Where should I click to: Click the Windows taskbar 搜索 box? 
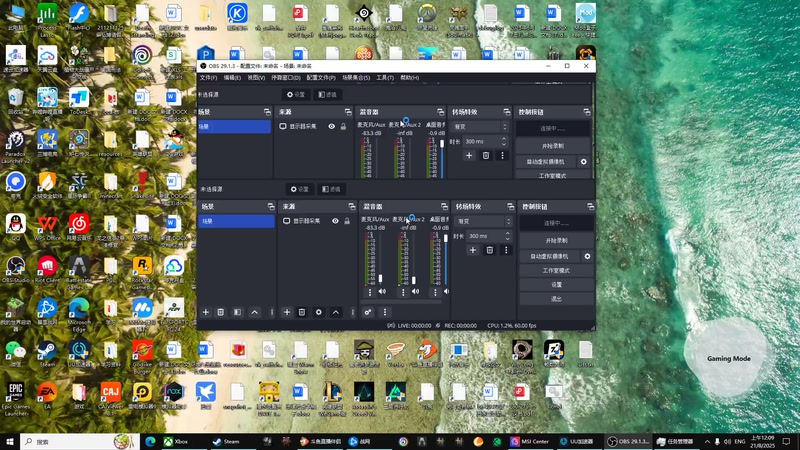80,441
